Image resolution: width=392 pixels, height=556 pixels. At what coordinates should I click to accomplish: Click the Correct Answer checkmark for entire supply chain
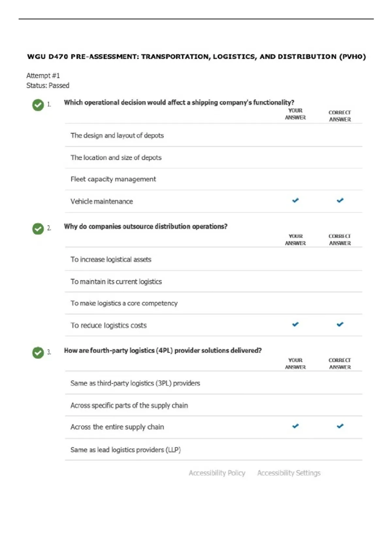coord(340,426)
